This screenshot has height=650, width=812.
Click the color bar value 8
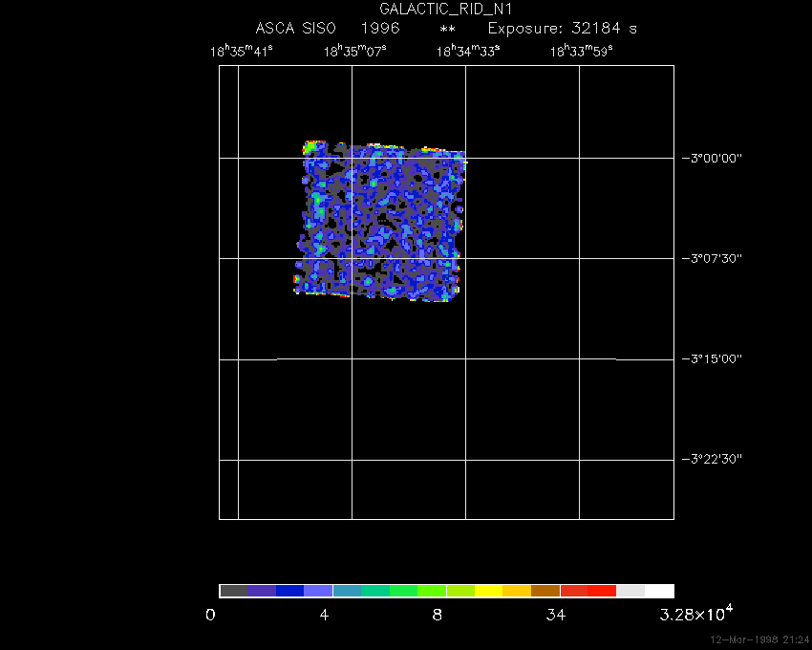(438, 616)
